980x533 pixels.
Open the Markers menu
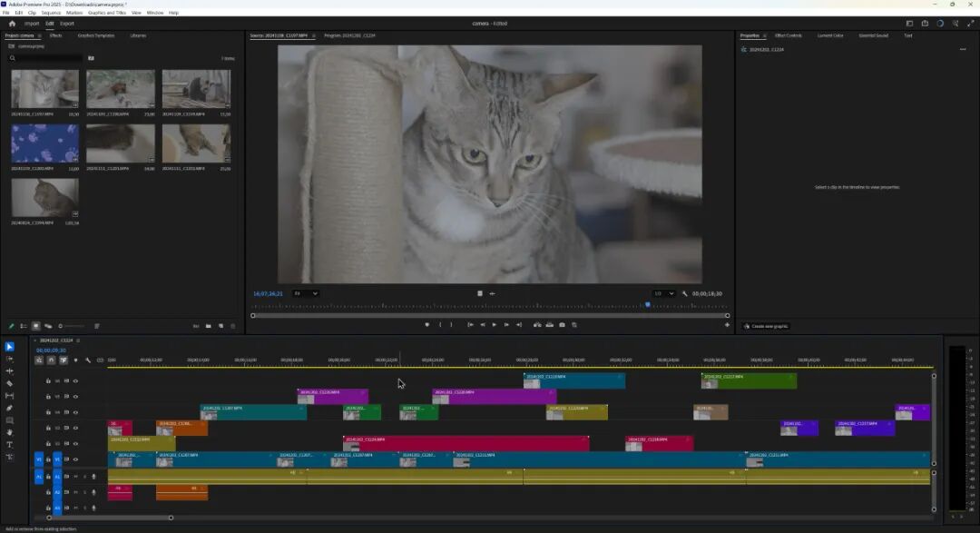coord(74,13)
